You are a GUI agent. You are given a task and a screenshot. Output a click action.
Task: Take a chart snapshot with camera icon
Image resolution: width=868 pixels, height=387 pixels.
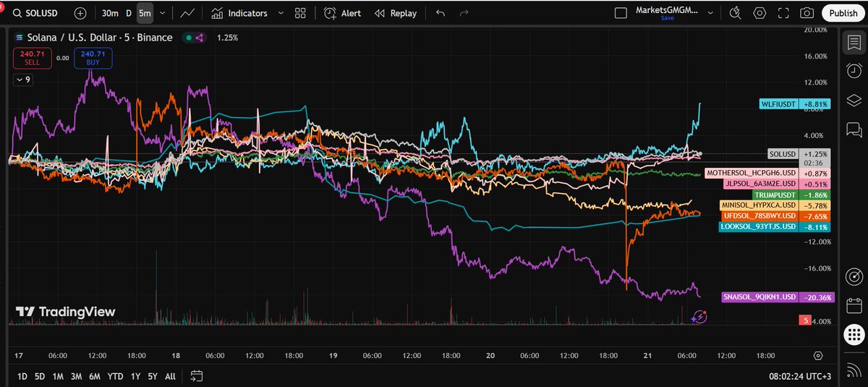click(806, 12)
